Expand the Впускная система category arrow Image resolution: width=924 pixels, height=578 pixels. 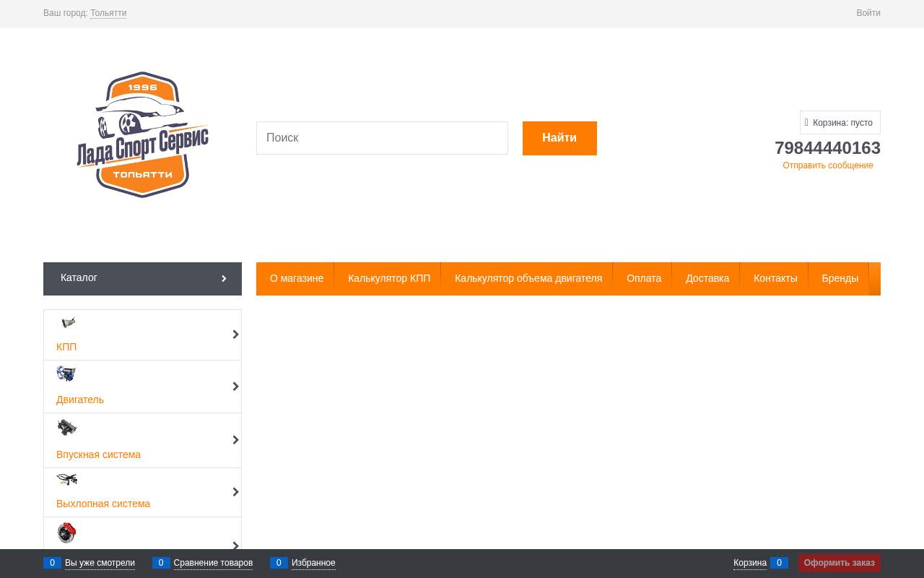[x=235, y=440]
